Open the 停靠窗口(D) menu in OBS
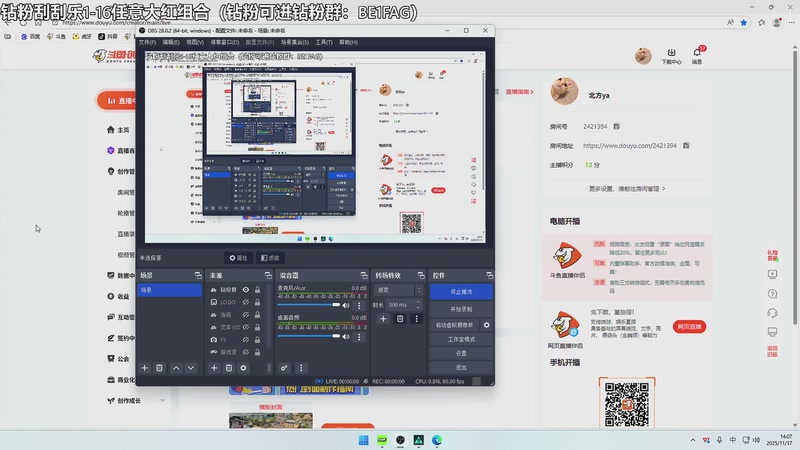 225,42
